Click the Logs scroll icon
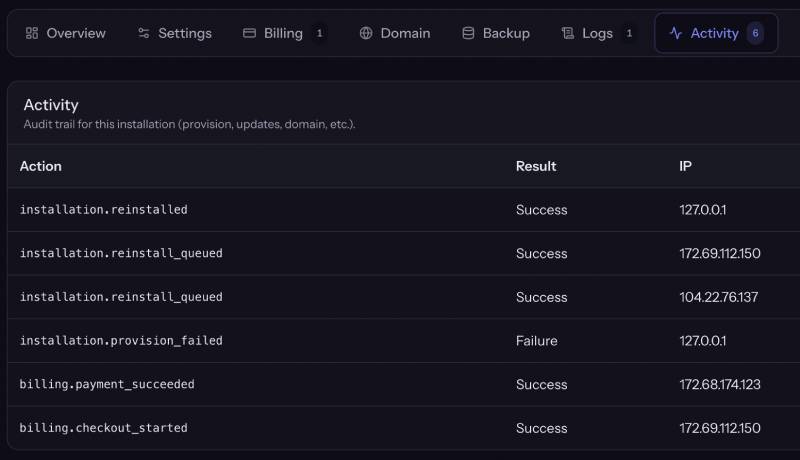The width and height of the screenshot is (800, 460). pos(568,33)
